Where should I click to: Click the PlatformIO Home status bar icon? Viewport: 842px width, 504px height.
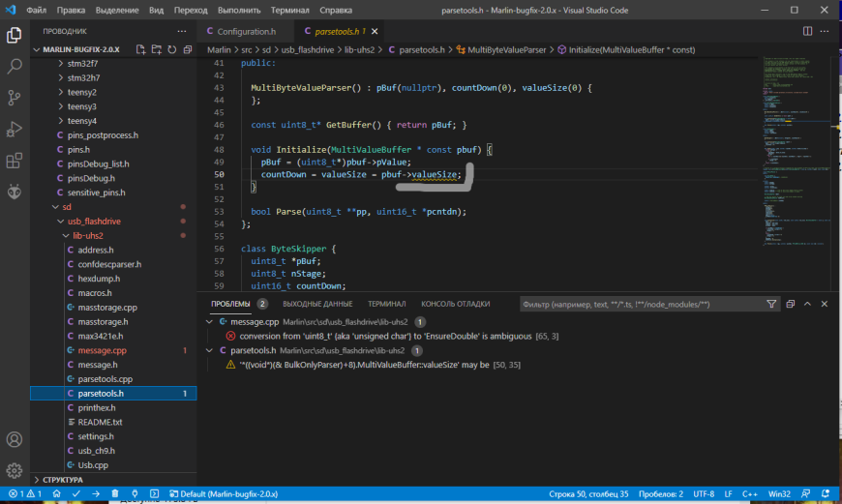(56, 493)
